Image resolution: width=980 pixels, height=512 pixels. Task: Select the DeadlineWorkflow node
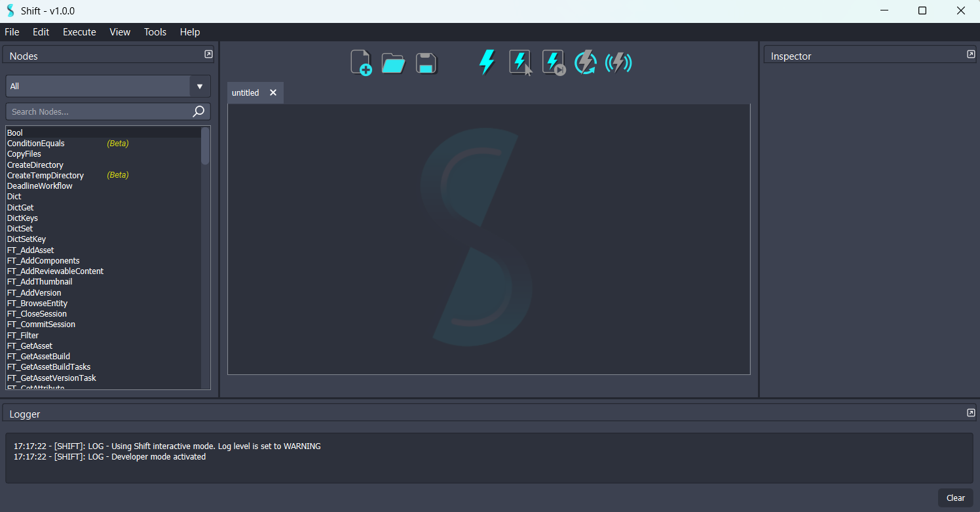(x=39, y=186)
